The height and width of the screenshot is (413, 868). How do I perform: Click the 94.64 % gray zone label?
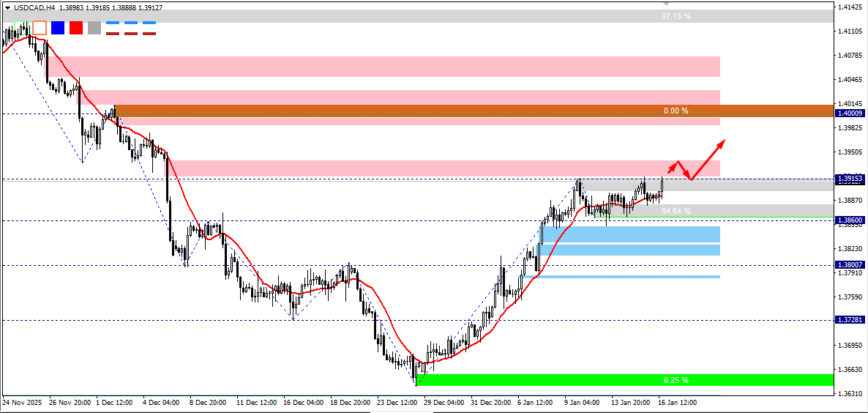676,210
